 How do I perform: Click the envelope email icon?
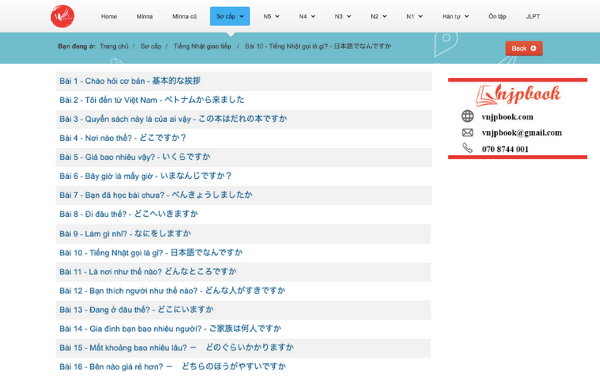[467, 133]
